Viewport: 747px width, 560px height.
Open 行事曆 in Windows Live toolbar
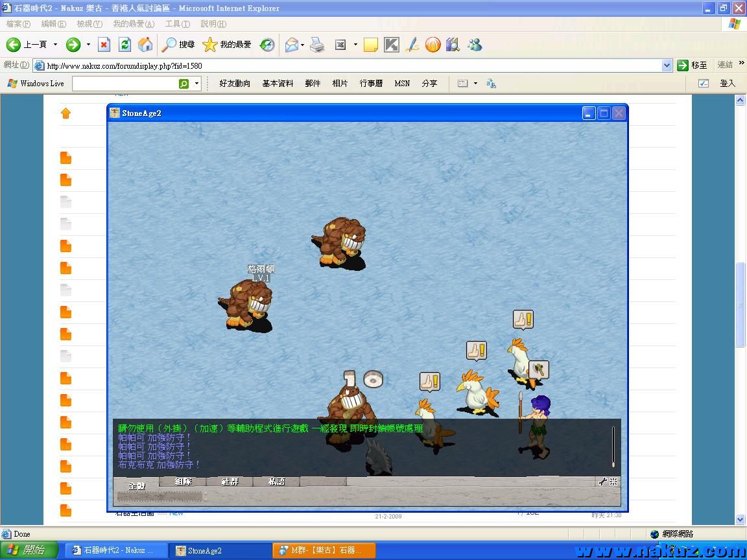click(x=371, y=84)
